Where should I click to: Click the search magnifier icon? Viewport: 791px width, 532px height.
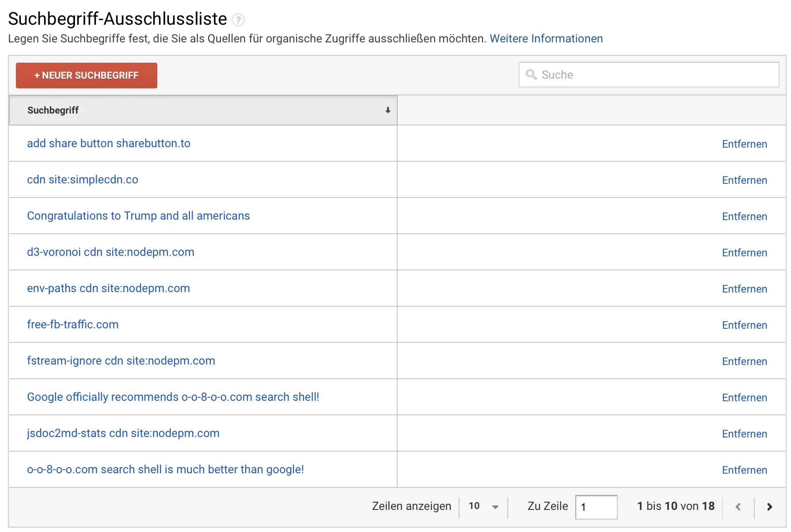point(531,75)
